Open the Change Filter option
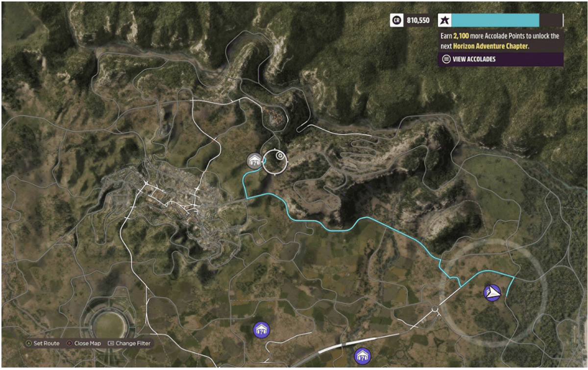The width and height of the screenshot is (588, 370). (133, 343)
